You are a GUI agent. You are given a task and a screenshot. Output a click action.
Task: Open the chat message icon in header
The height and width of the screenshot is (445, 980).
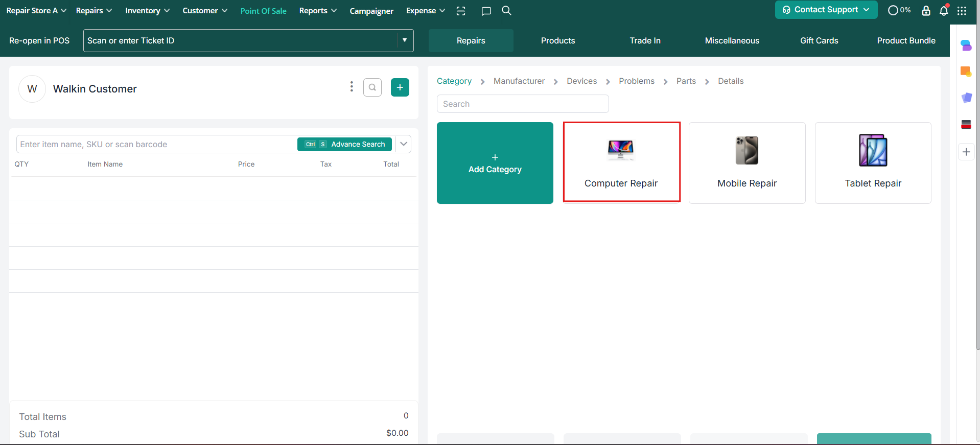click(x=486, y=11)
